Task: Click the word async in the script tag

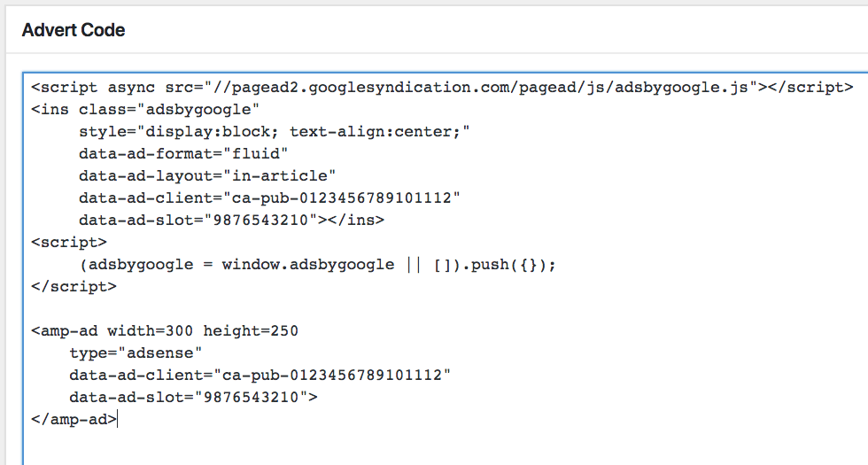Action: (x=131, y=88)
